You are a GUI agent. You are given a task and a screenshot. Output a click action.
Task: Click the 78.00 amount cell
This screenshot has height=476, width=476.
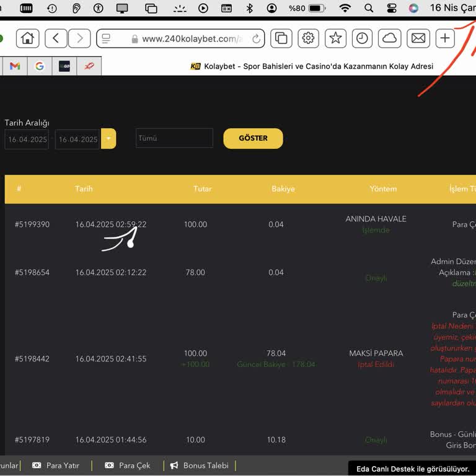pos(195,272)
